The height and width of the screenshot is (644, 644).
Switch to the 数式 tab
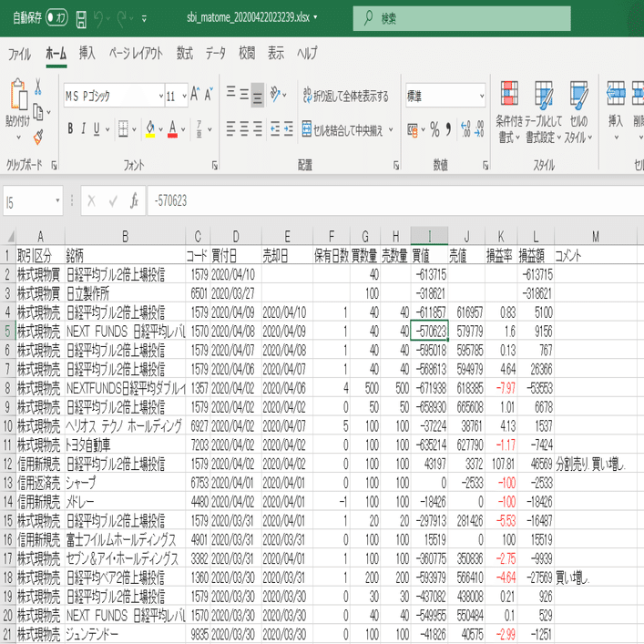(x=184, y=53)
